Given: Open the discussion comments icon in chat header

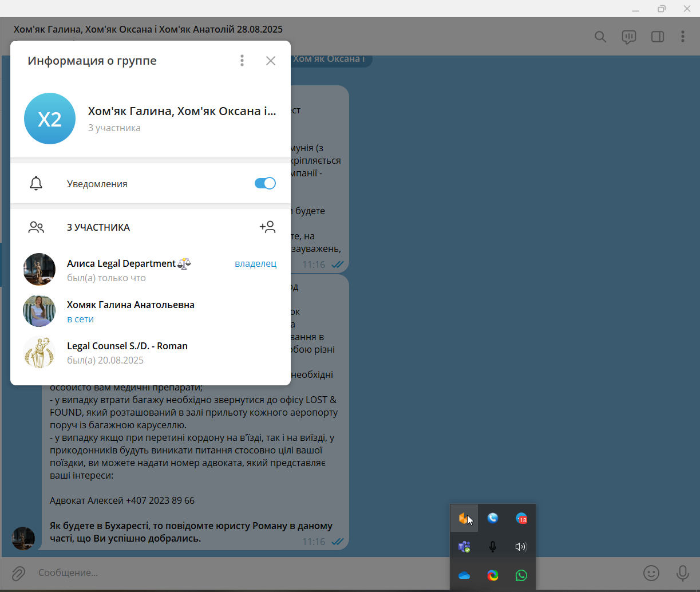Looking at the screenshot, I should click(x=629, y=37).
